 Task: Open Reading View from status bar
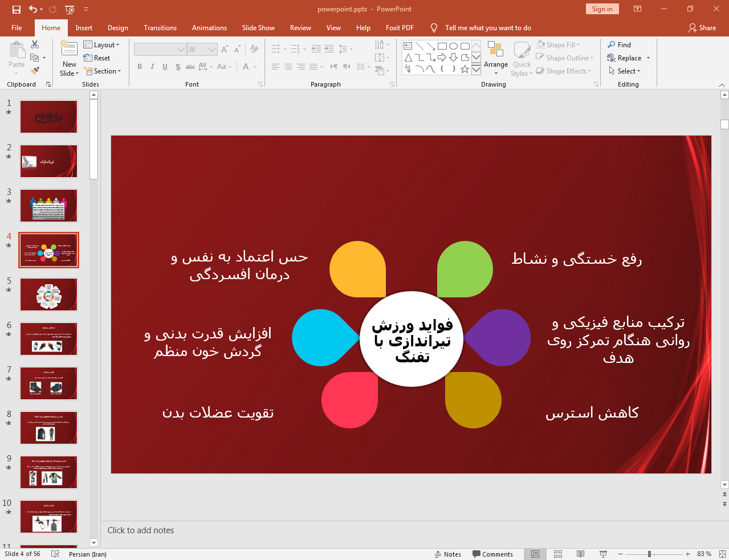(x=580, y=554)
